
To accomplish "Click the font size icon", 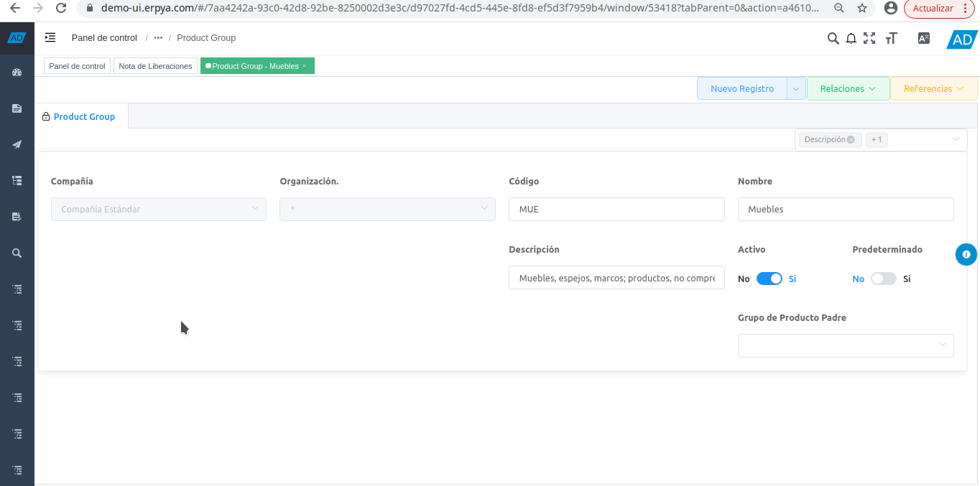I will click(892, 39).
